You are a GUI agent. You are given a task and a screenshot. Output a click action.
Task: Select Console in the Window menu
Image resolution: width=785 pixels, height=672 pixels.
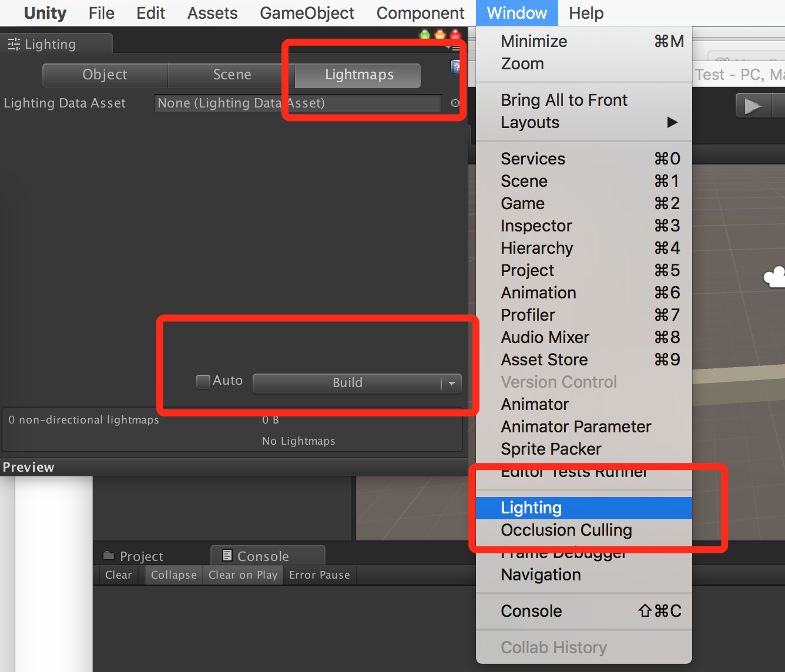click(584, 611)
